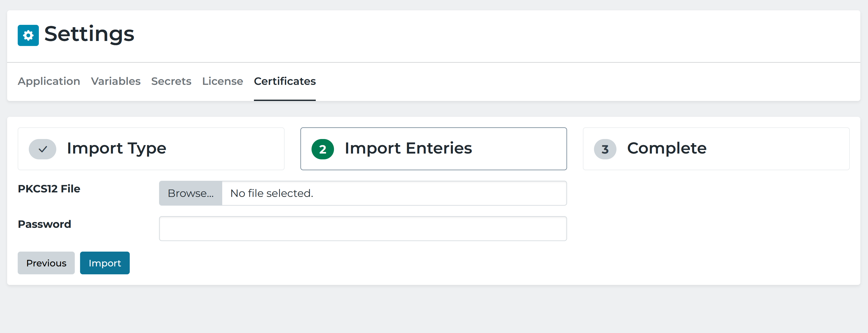Focus the Password input field
This screenshot has width=868, height=333.
coord(363,229)
